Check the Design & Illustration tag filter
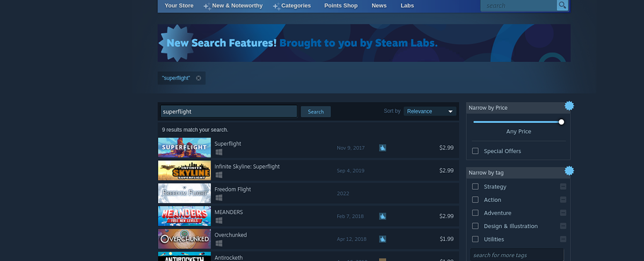 (x=475, y=226)
